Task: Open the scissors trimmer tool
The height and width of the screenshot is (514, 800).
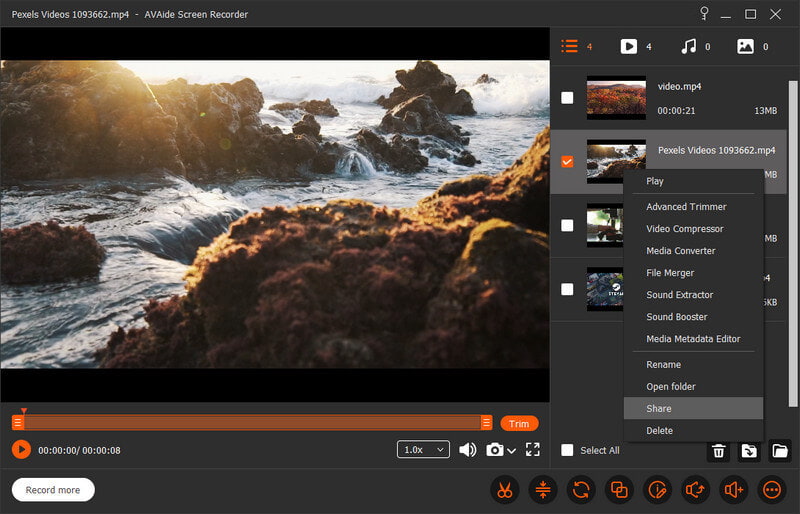Action: coord(505,490)
